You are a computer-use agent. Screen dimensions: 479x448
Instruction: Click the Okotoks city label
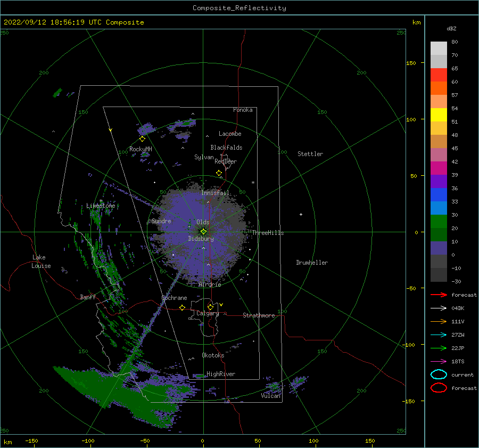213,355
